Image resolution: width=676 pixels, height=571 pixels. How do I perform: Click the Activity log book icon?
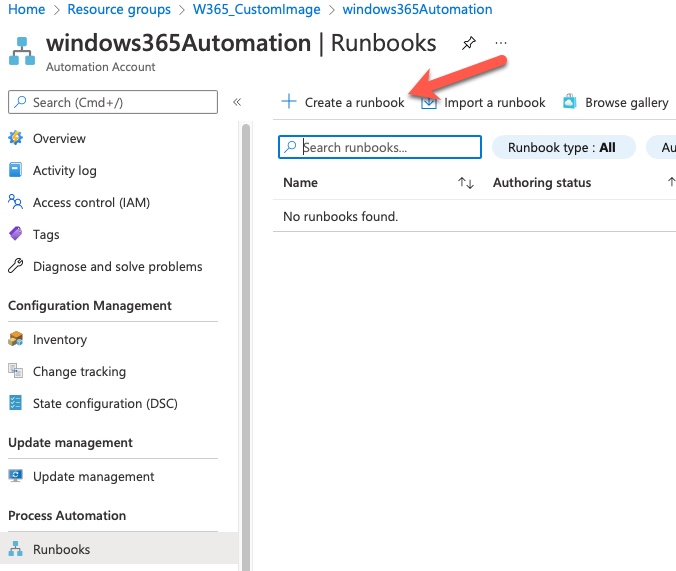pyautogui.click(x=16, y=170)
